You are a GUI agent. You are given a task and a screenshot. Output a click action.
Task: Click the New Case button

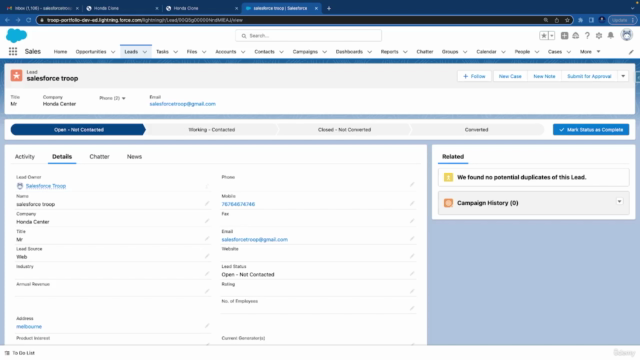[x=510, y=76]
